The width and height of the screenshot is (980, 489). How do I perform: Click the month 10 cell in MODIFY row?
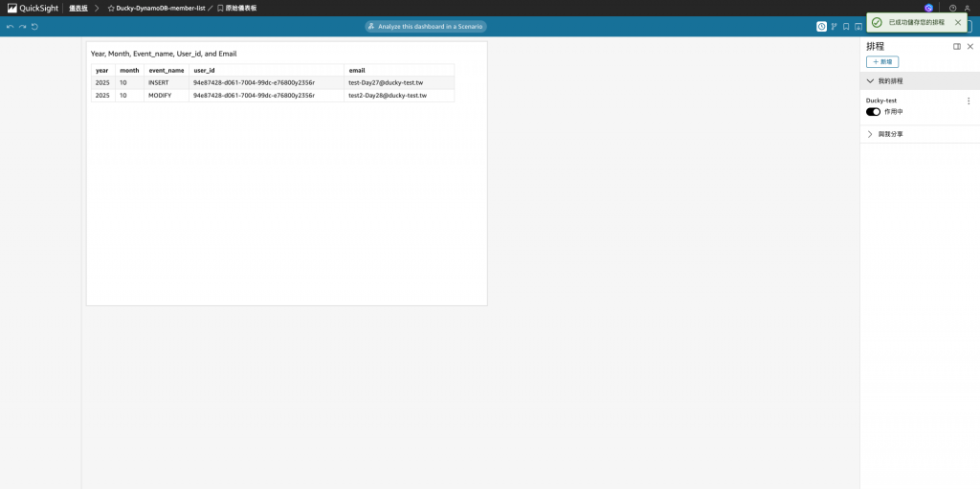tap(129, 95)
